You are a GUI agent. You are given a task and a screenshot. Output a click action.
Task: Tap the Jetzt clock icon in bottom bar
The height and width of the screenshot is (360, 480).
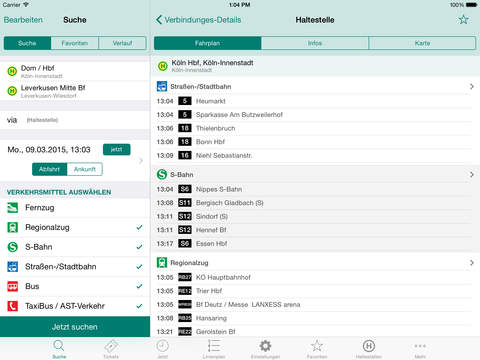(162, 346)
